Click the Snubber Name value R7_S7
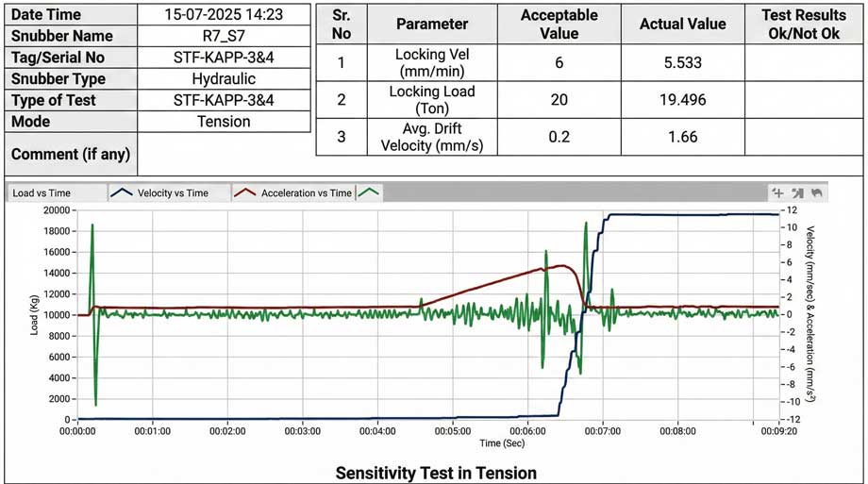Screen dimensions: 868x484 [x=224, y=36]
